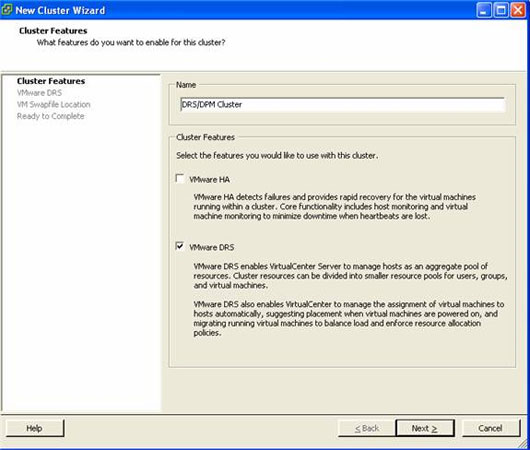Click into the cluster Name text field

(343, 104)
